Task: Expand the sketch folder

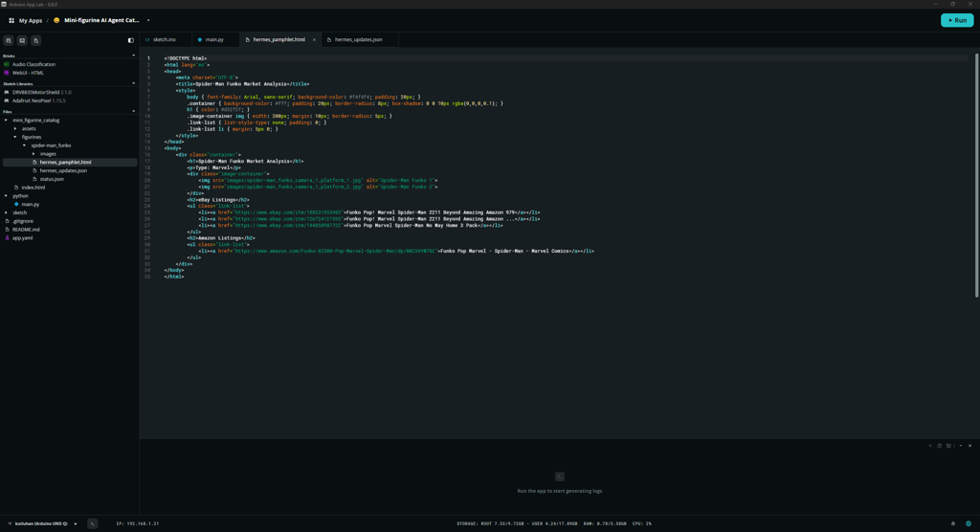Action: click(x=7, y=212)
